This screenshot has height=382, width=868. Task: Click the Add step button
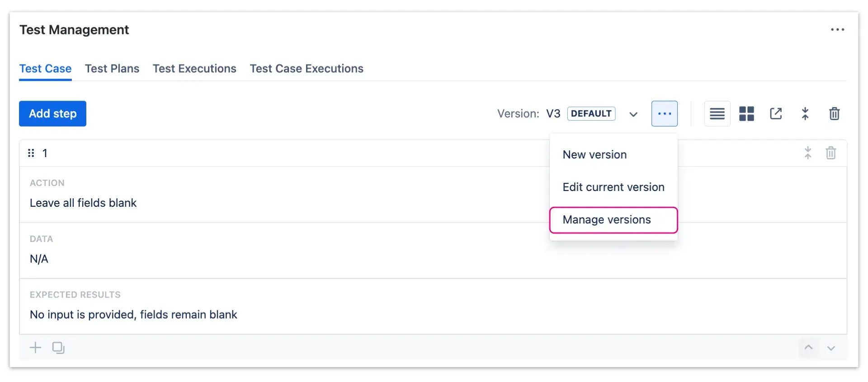(52, 113)
